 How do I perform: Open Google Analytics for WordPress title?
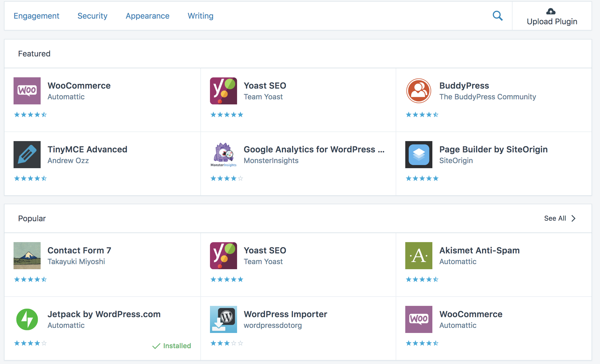pyautogui.click(x=314, y=150)
